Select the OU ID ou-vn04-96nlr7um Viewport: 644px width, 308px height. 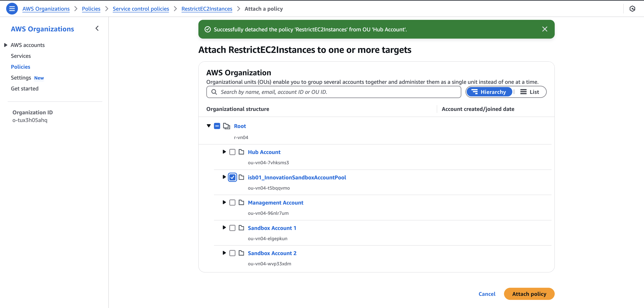(x=268, y=213)
